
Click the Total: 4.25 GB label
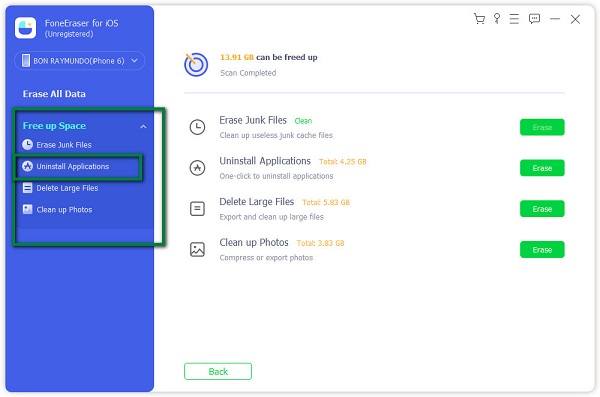[x=342, y=162]
